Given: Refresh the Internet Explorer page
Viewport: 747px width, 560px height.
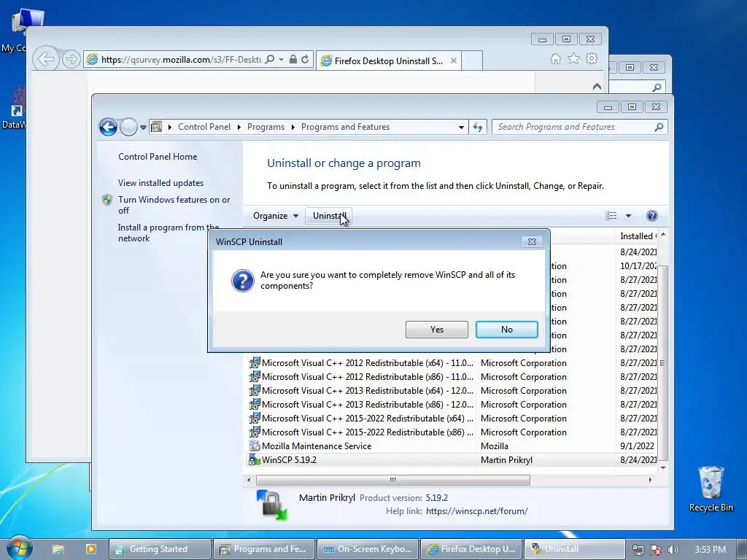Looking at the screenshot, I should [305, 59].
